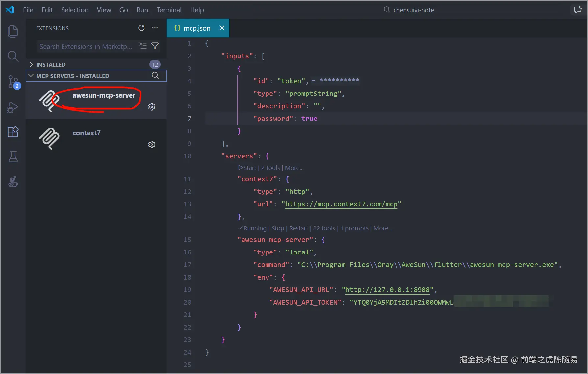
Task: Click the 12 installed extensions count badge
Action: pos(155,64)
